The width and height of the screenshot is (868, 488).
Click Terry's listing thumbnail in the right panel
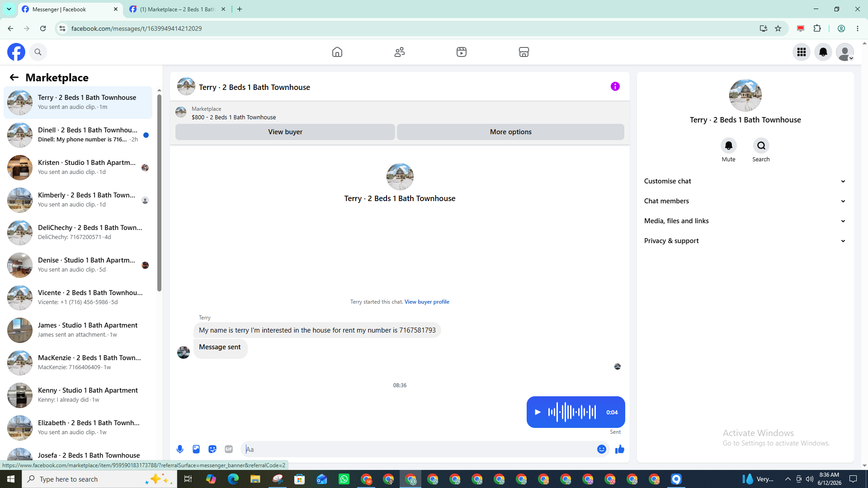745,95
